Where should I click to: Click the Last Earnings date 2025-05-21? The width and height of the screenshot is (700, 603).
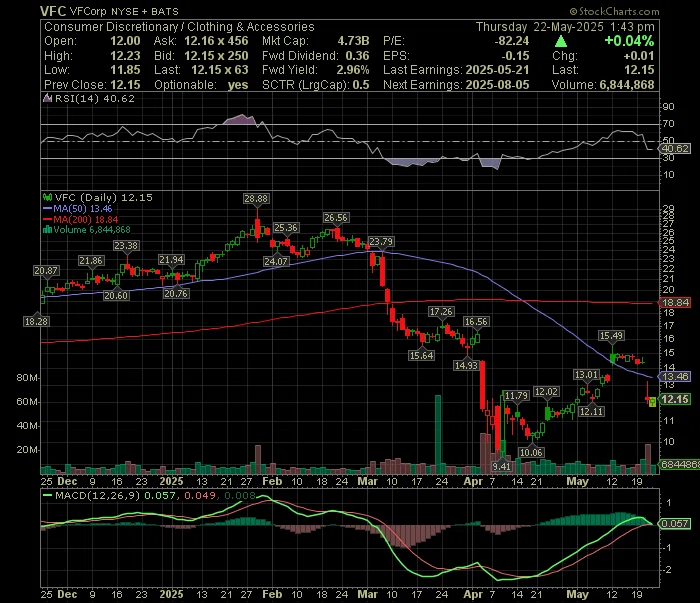(x=497, y=70)
